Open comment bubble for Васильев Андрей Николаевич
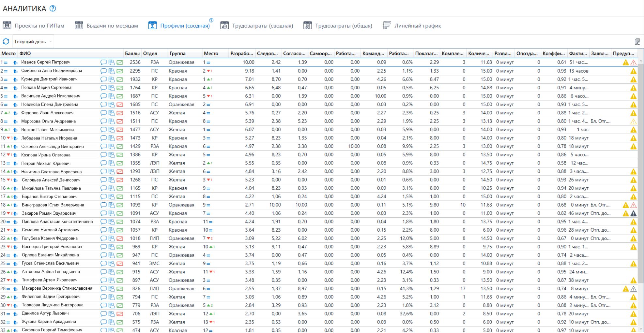Viewport: 644px width, 333px height. click(x=103, y=96)
